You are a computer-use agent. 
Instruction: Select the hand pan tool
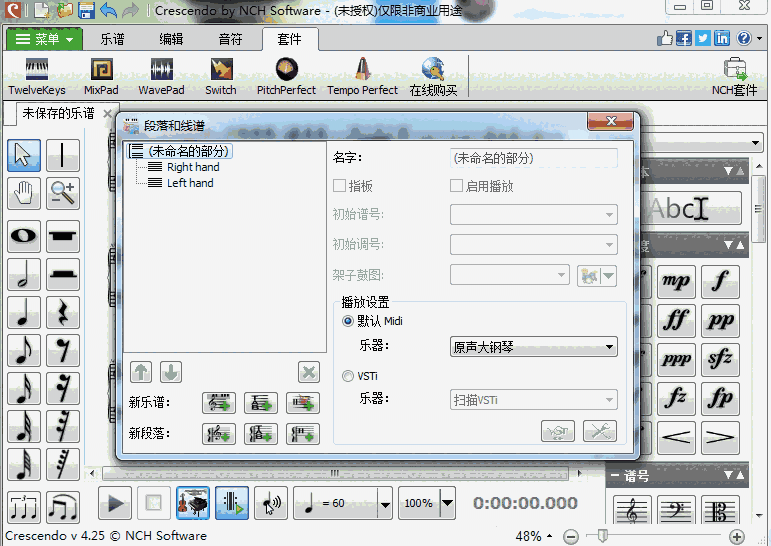(24, 193)
